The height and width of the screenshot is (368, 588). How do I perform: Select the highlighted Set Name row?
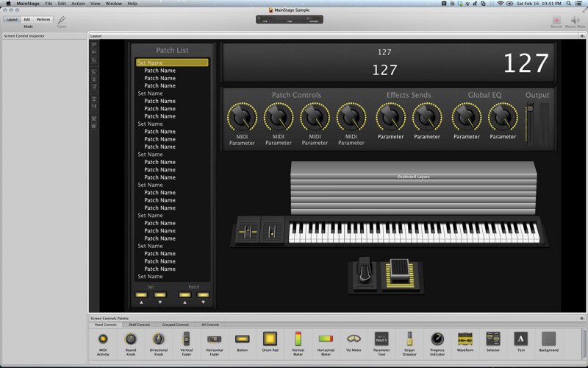[172, 63]
